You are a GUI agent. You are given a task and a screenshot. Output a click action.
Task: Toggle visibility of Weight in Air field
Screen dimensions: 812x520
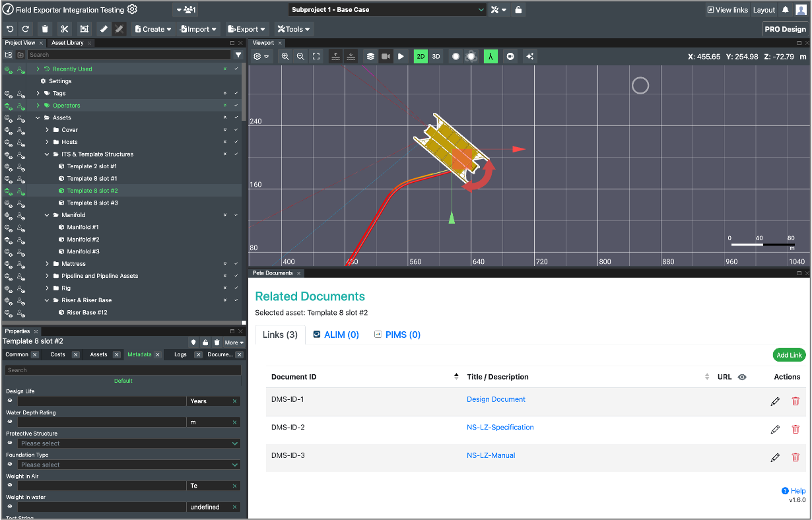tap(9, 485)
